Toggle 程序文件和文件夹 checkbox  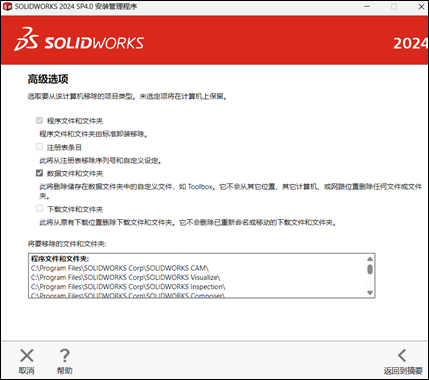coord(39,120)
